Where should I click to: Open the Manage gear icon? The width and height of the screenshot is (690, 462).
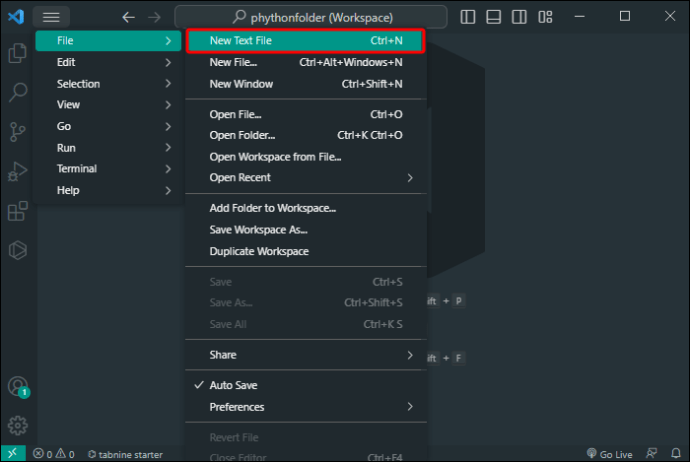(18, 425)
